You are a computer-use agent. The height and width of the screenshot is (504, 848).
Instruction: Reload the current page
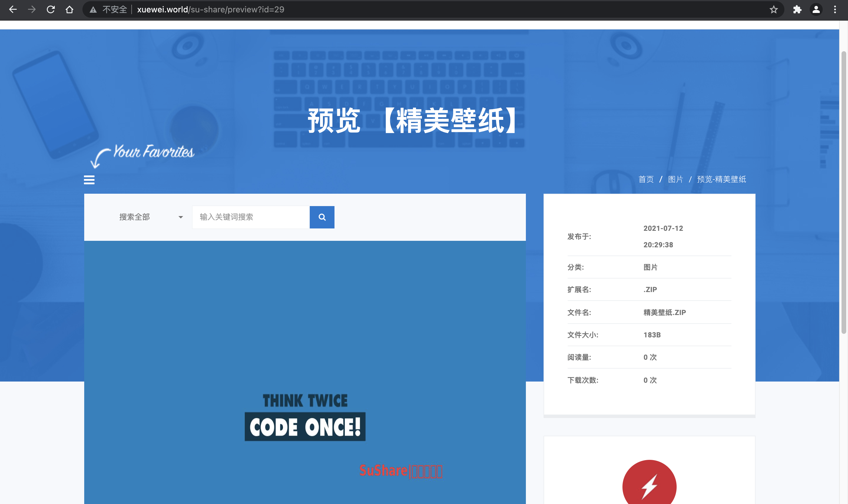click(51, 9)
